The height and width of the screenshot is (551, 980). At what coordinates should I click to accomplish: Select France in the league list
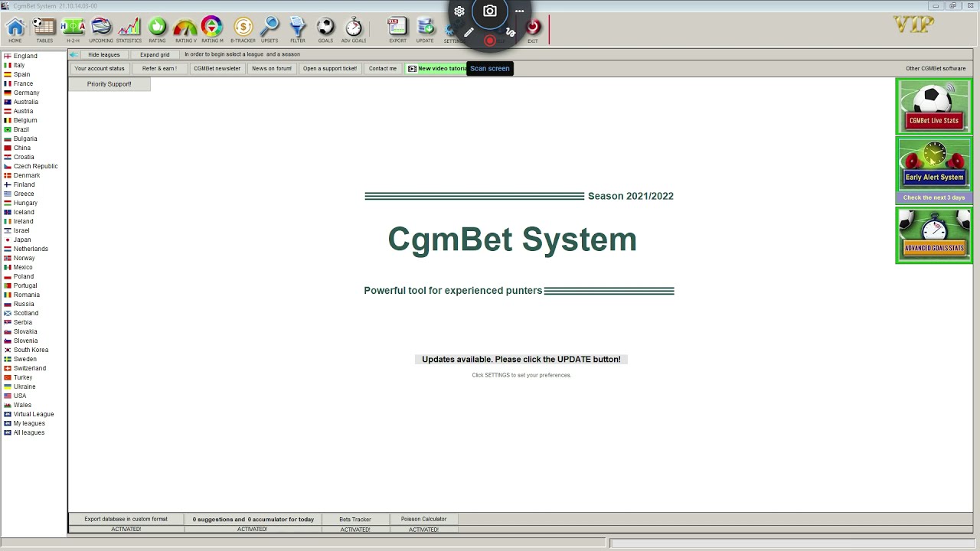point(23,83)
